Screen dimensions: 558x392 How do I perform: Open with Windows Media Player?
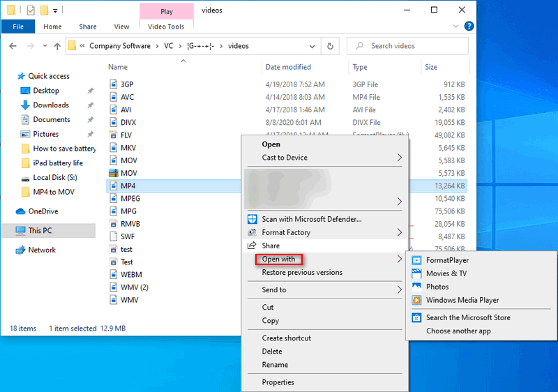pyautogui.click(x=462, y=300)
